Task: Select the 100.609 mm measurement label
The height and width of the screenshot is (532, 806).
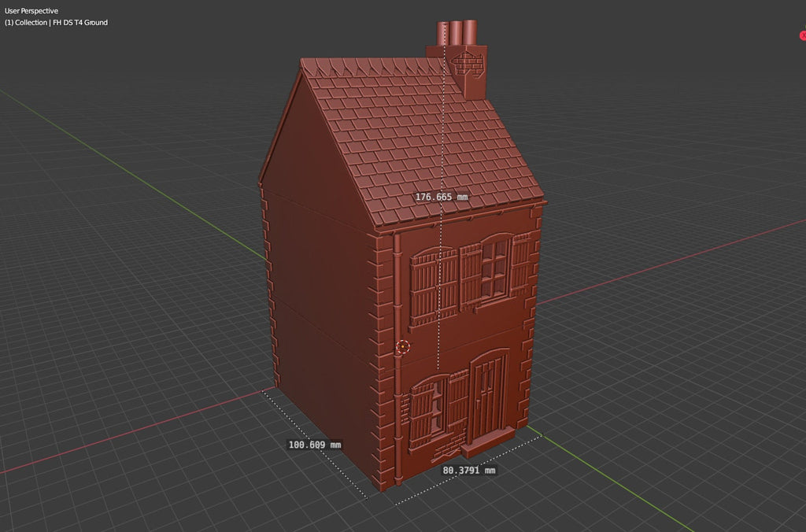Action: tap(314, 445)
